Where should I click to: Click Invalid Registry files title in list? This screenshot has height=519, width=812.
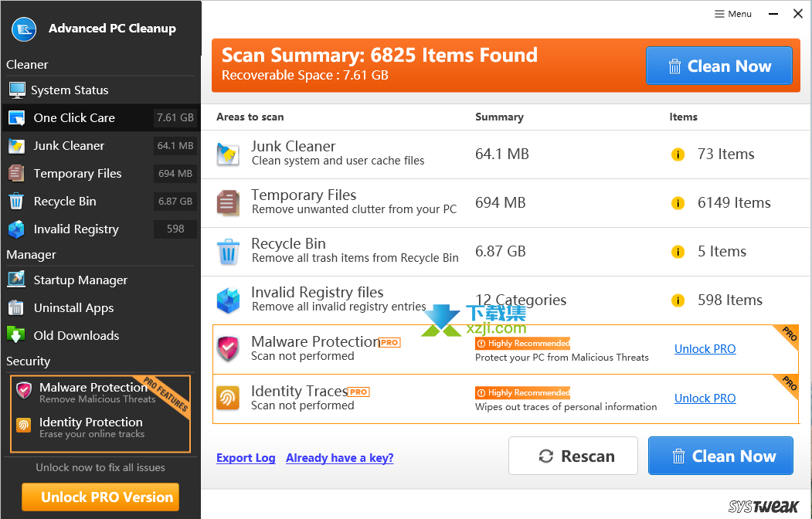coord(317,293)
